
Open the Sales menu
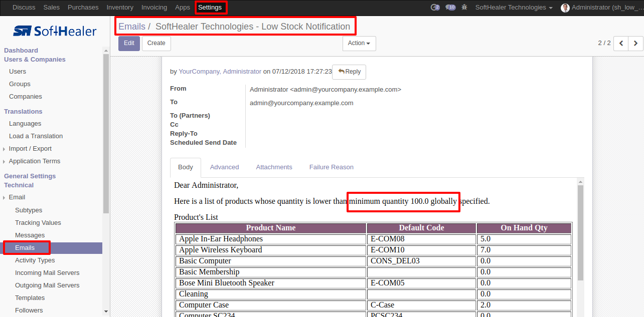click(x=51, y=8)
